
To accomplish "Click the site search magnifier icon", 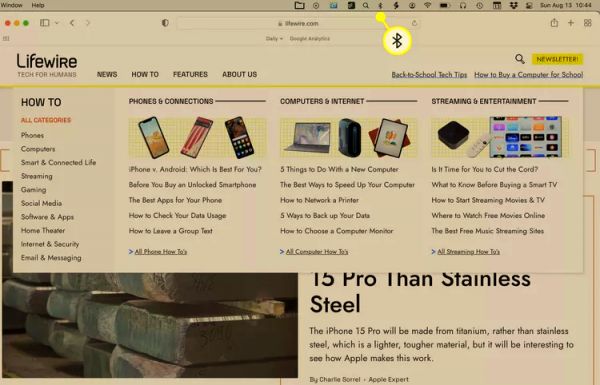I will pyautogui.click(x=520, y=59).
